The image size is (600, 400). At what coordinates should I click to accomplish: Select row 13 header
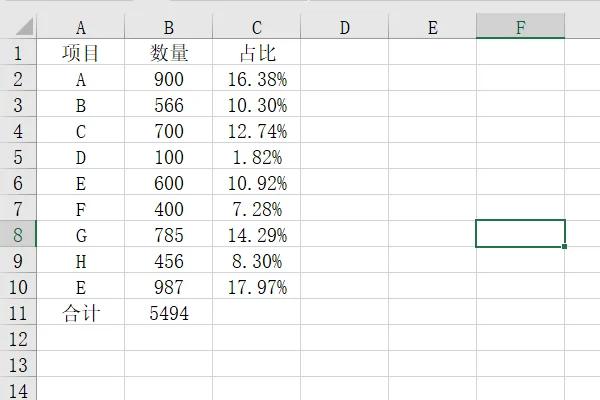18,364
